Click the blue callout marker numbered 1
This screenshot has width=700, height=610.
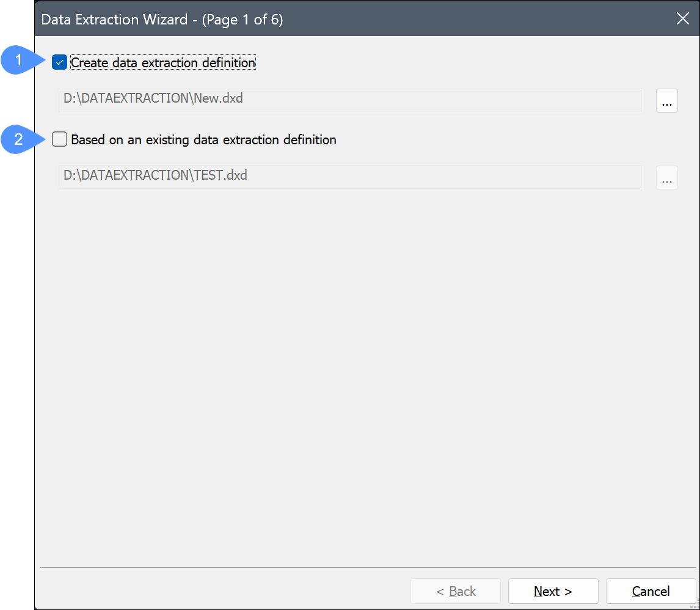20,61
